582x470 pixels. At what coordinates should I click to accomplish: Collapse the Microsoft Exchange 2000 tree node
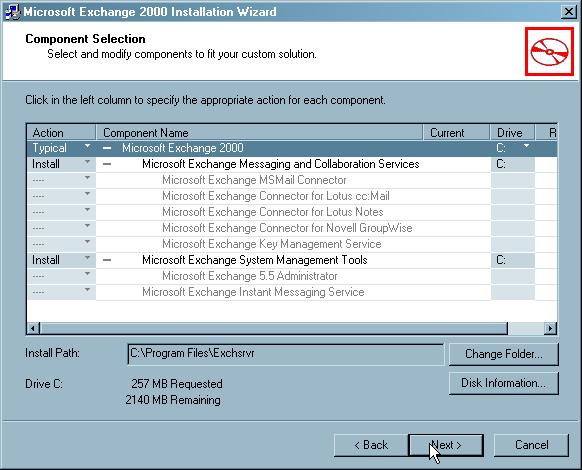[107, 148]
